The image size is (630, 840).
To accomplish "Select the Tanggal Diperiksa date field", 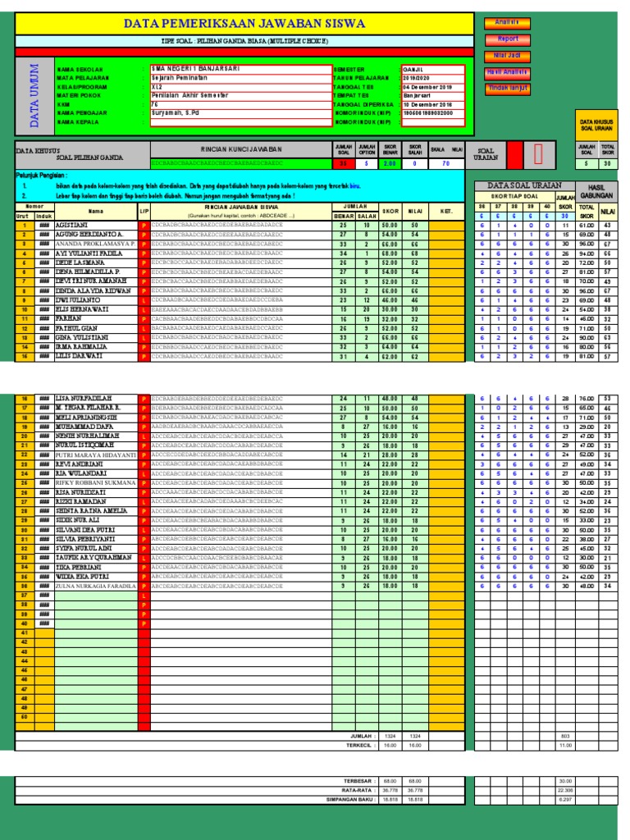I will point(433,104).
